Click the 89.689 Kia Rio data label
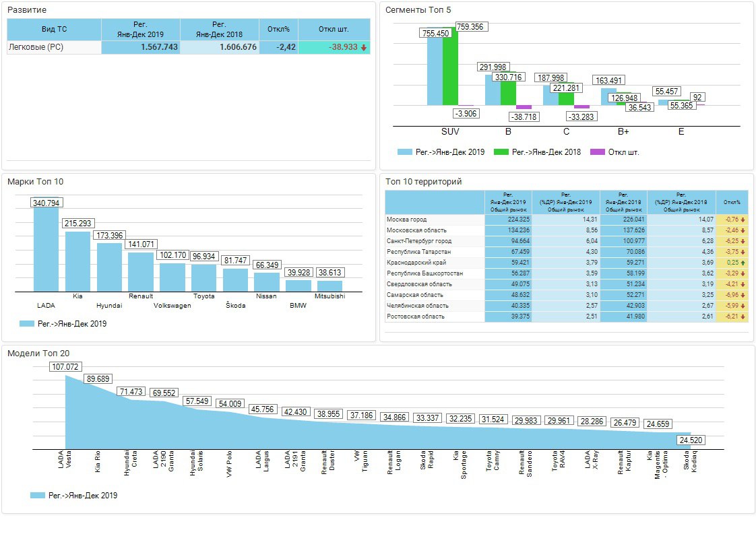This screenshot has height=534, width=756. coord(98,379)
